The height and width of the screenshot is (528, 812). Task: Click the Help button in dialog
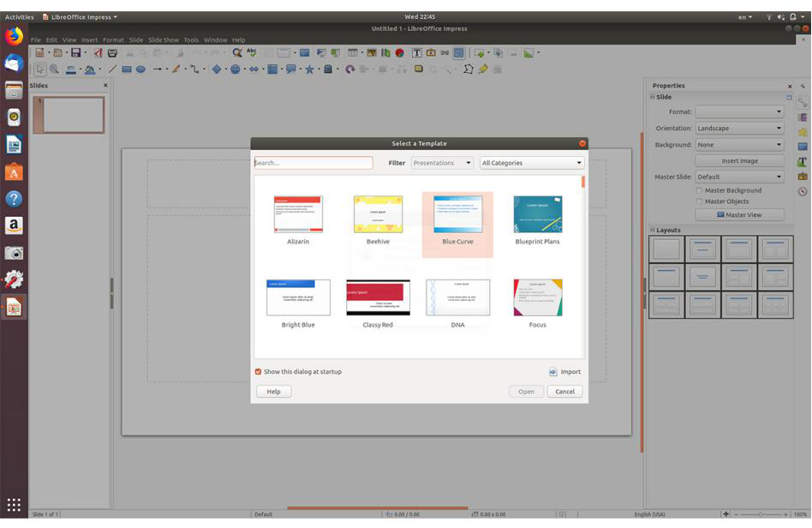[274, 392]
